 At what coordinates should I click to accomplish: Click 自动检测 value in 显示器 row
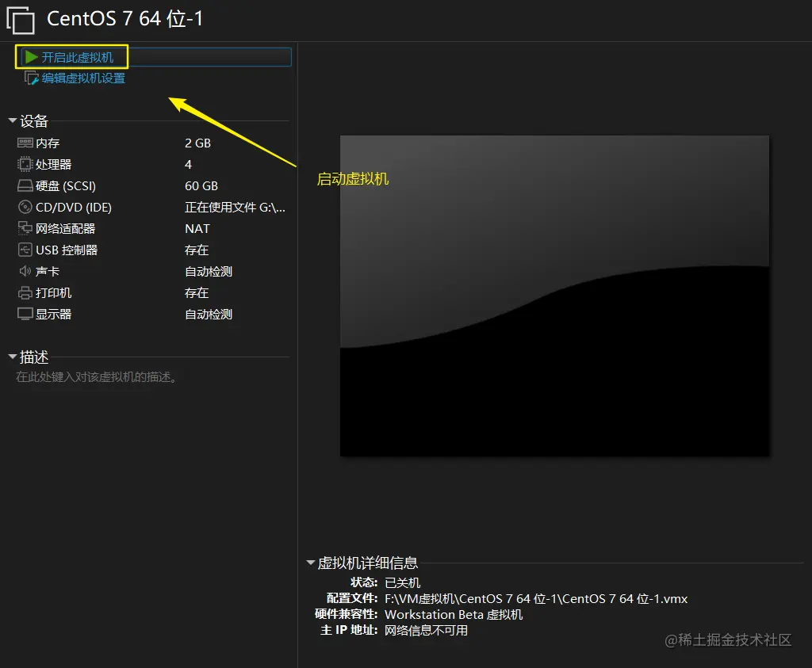pyautogui.click(x=209, y=315)
